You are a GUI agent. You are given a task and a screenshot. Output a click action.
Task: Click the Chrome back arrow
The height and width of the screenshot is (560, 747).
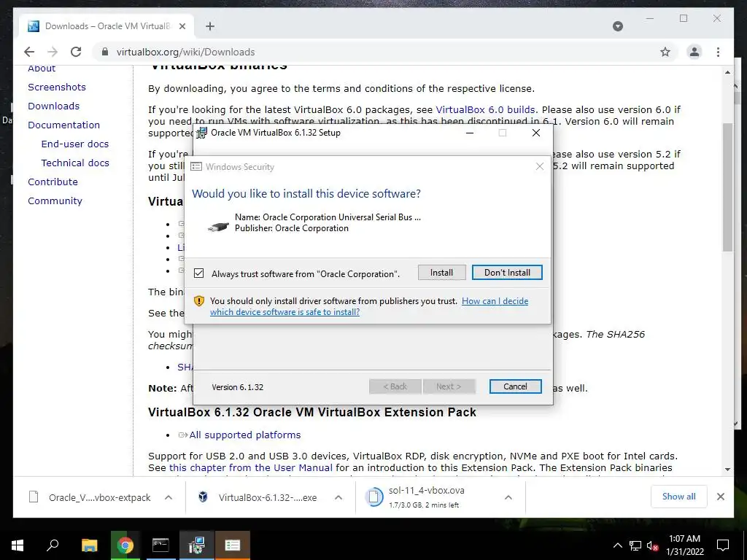pyautogui.click(x=29, y=52)
